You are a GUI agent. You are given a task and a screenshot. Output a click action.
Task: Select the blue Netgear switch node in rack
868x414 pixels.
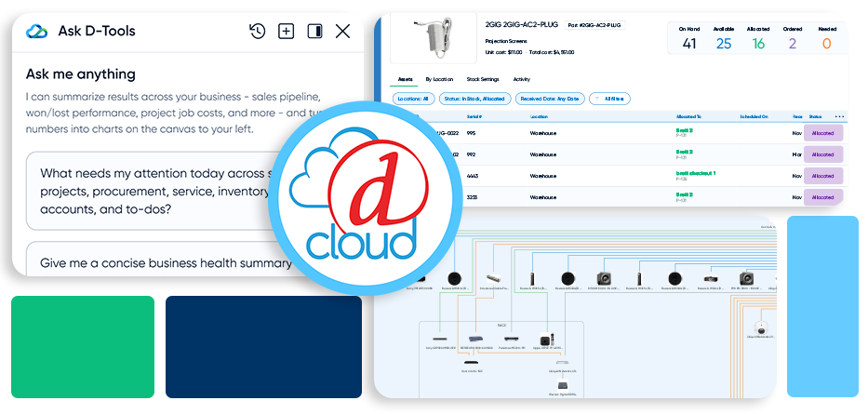[x=476, y=339]
